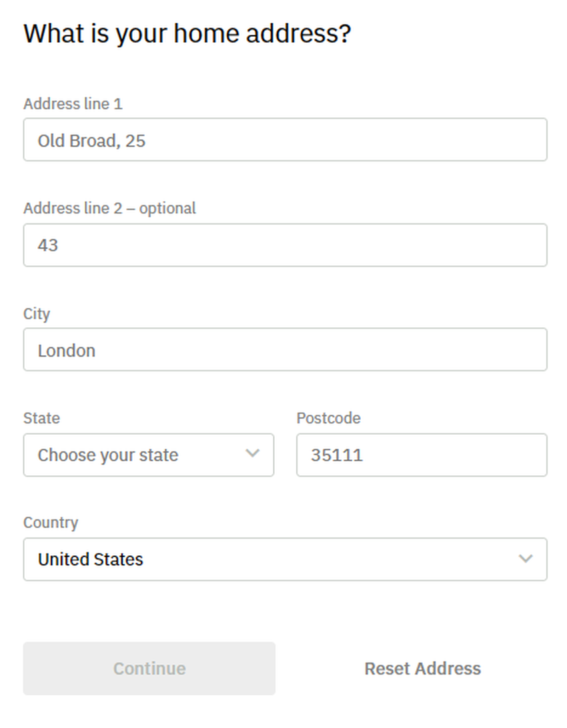
Task: Click the Address line 1 input field
Action: (334, 140)
